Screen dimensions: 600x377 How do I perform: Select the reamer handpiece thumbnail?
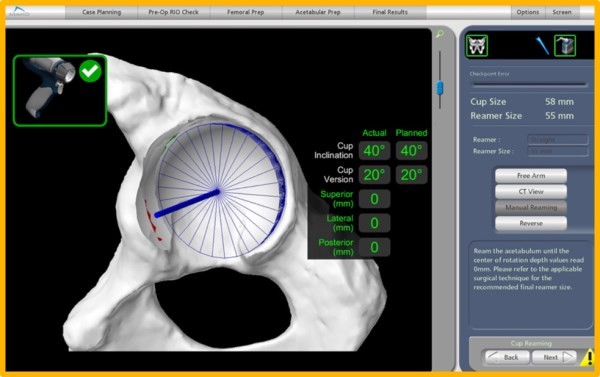tap(60, 90)
